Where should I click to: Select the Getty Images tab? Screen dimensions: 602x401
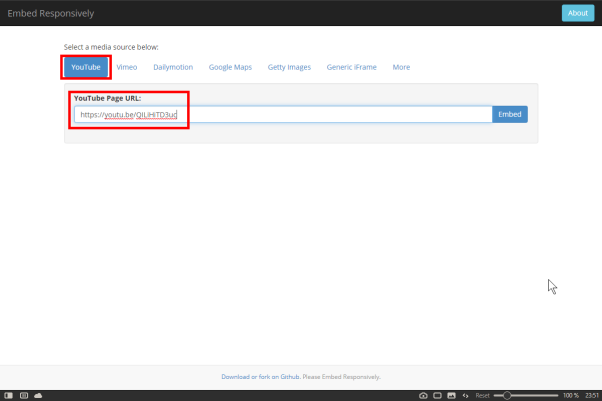click(289, 67)
